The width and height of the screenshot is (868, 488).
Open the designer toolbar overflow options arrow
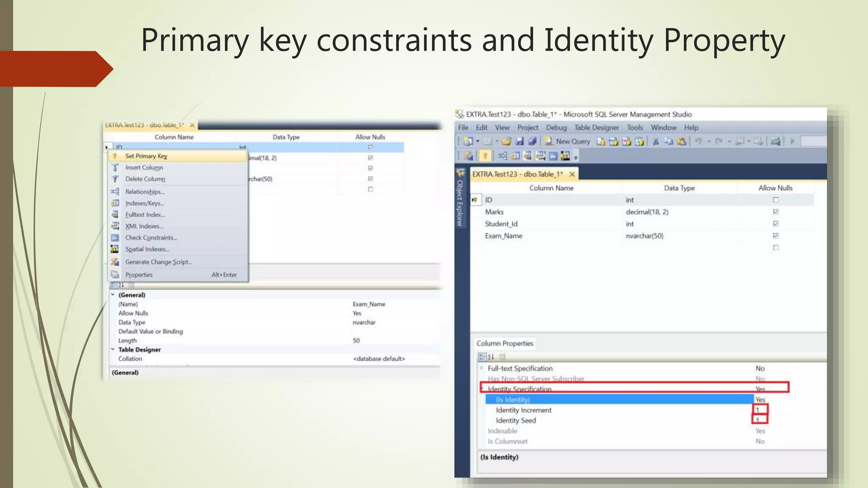(x=576, y=158)
